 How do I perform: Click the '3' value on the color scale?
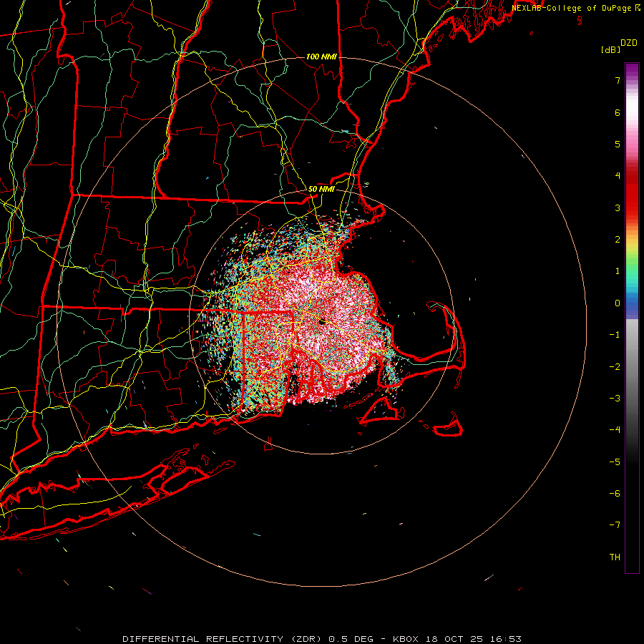(618, 208)
